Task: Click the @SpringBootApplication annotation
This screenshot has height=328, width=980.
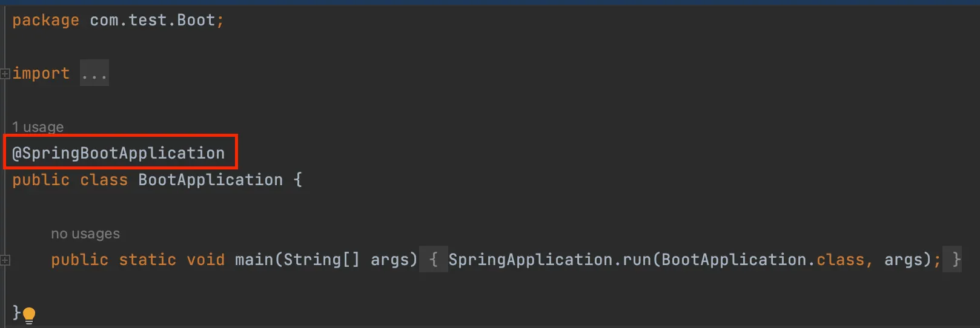Action: (x=119, y=153)
